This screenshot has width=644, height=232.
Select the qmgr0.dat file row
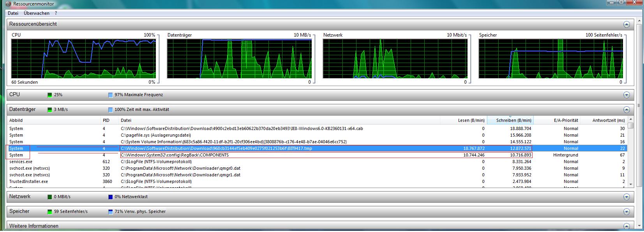coord(317,168)
